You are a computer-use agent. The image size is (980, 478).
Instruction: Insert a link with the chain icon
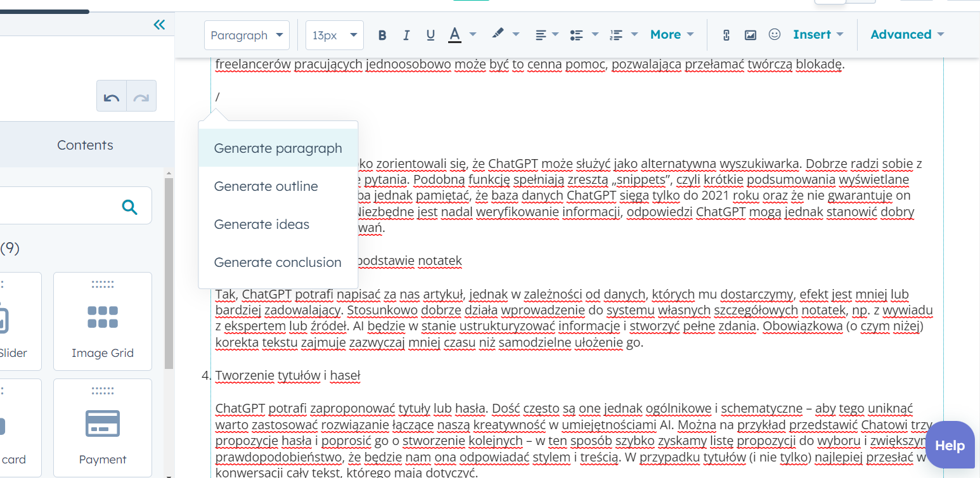(726, 35)
